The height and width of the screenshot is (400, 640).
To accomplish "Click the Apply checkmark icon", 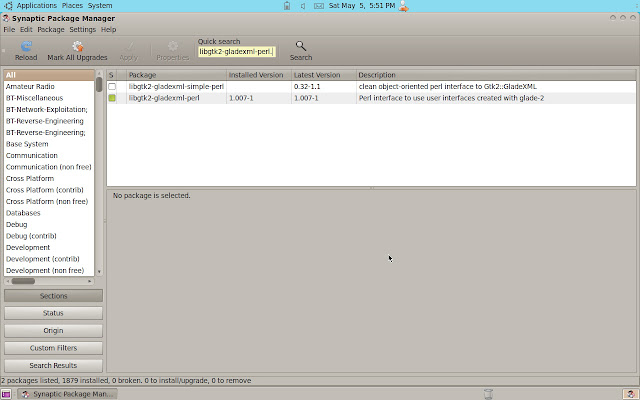I will pos(129,46).
